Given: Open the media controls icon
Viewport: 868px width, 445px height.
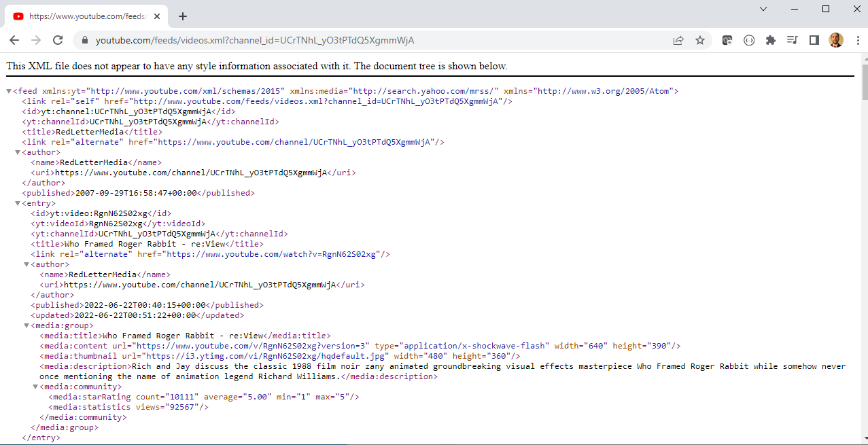Looking at the screenshot, I should (x=792, y=40).
